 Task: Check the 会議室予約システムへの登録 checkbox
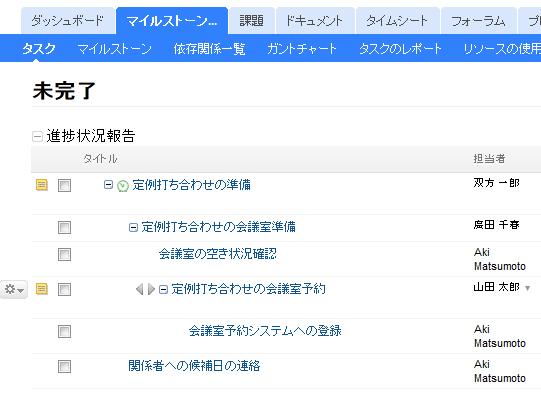pos(65,332)
